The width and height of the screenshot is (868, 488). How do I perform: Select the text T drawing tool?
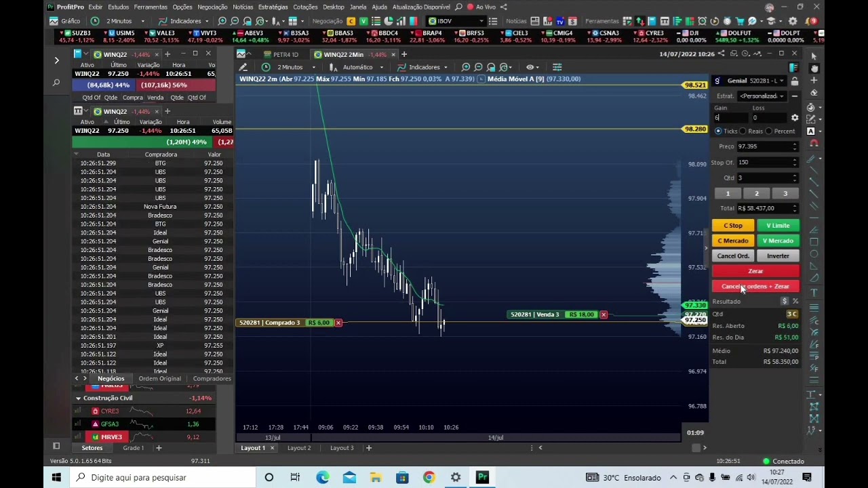[814, 292]
